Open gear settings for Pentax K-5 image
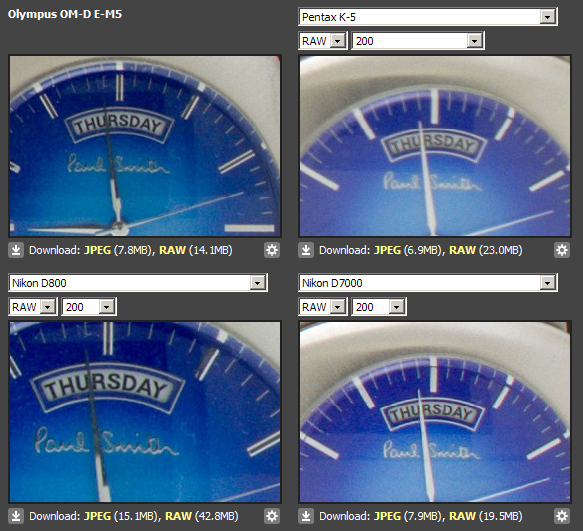This screenshot has width=583, height=531. tap(562, 250)
